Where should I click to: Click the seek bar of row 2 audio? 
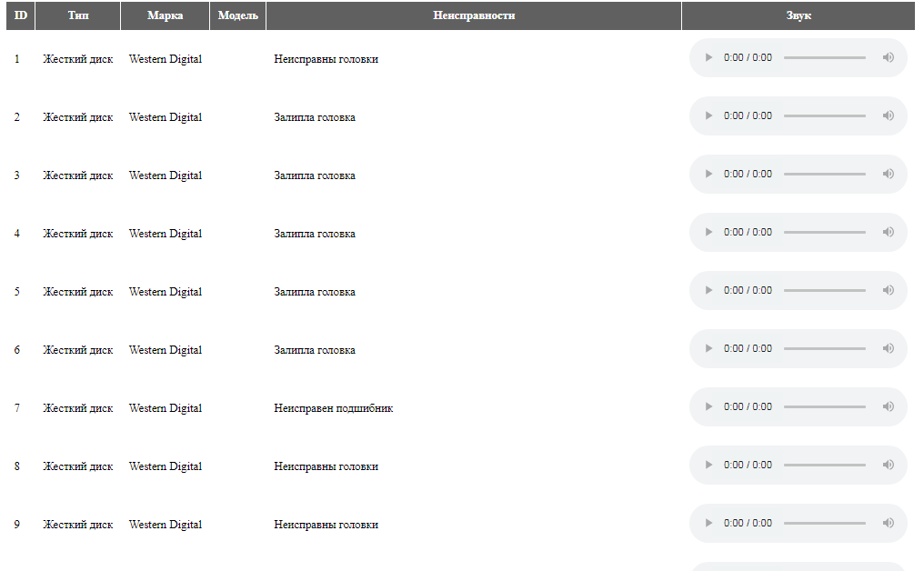[x=824, y=116]
